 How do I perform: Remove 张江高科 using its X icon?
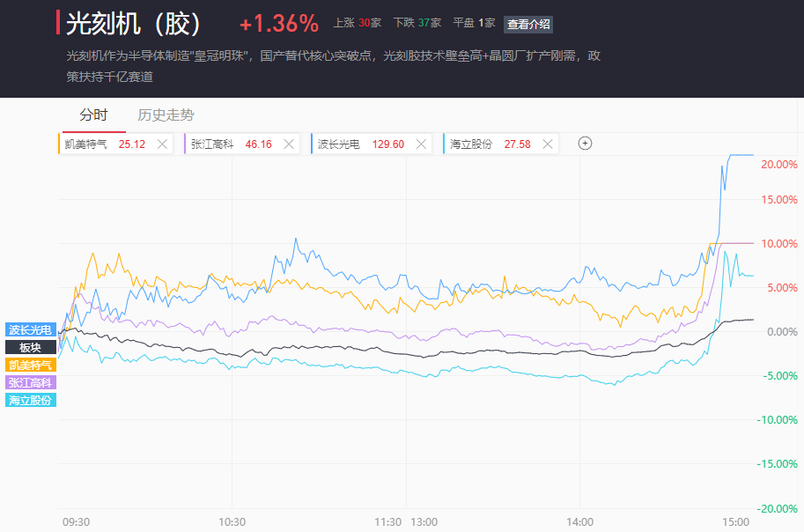pos(290,144)
